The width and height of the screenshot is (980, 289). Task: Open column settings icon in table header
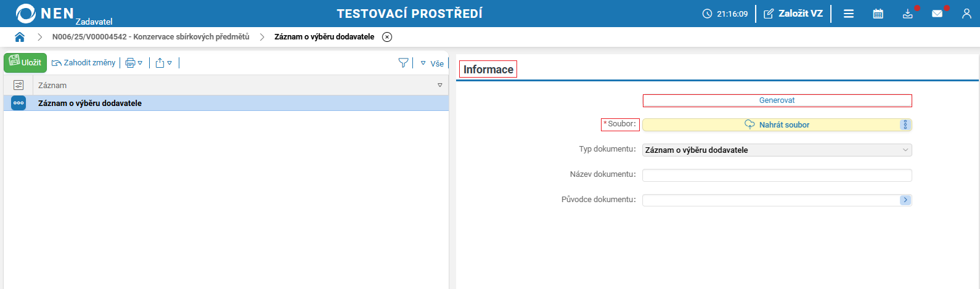click(x=18, y=85)
